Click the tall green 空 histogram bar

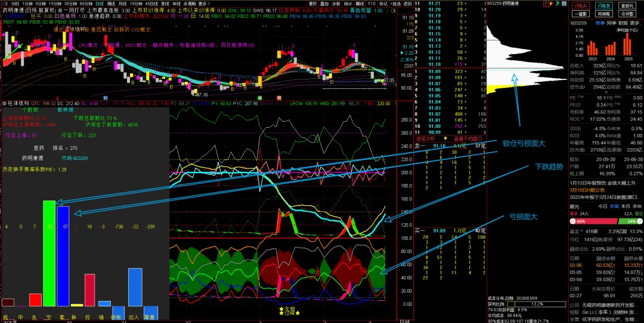pyautogui.click(x=49, y=253)
